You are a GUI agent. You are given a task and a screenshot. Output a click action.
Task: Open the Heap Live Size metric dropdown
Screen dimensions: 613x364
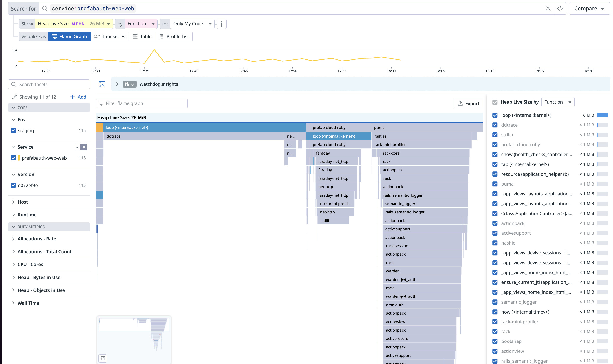pyautogui.click(x=74, y=24)
